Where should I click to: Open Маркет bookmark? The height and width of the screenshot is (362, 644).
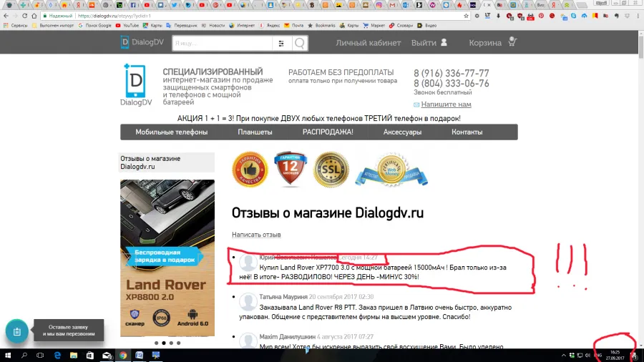[374, 26]
